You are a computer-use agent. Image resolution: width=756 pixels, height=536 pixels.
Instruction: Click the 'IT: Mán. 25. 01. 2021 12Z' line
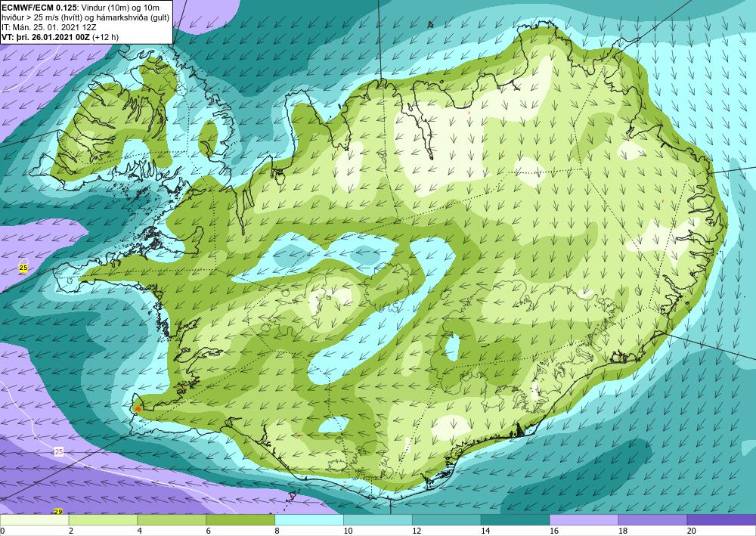tap(49, 27)
